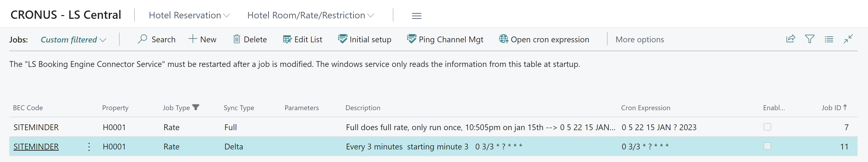
Task: Open the hamburger navigation menu
Action: (416, 16)
